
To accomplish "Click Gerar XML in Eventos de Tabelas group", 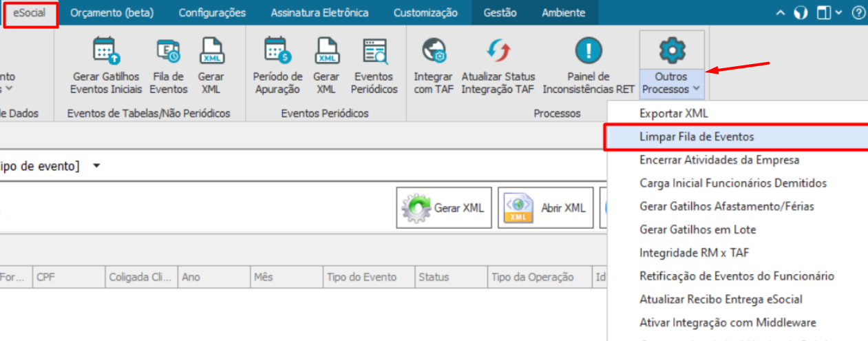I will tap(211, 65).
